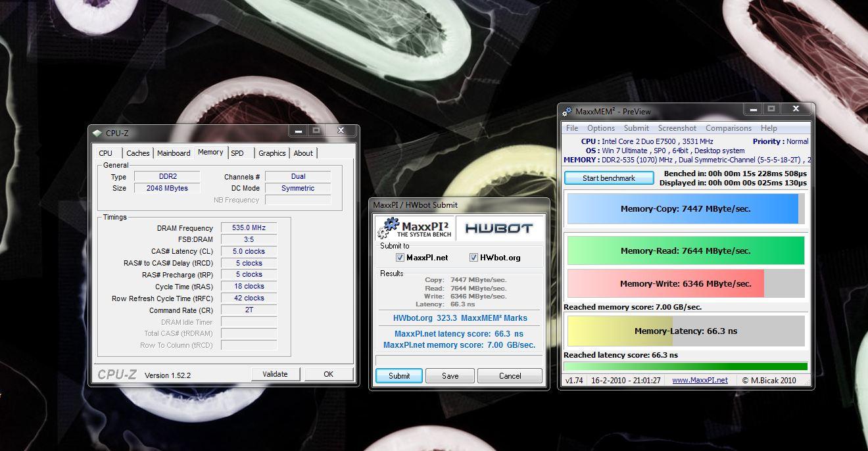
Task: Close the CPU-Z window
Action: coord(341,131)
